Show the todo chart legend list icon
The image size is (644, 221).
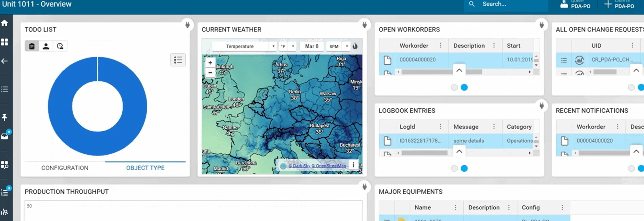pyautogui.click(x=178, y=60)
